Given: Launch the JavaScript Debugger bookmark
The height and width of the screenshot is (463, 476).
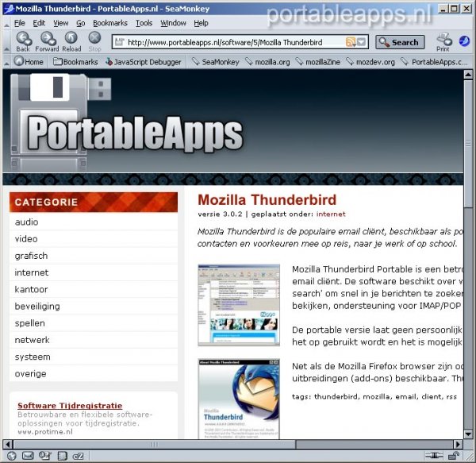Looking at the screenshot, I should pyautogui.click(x=143, y=62).
